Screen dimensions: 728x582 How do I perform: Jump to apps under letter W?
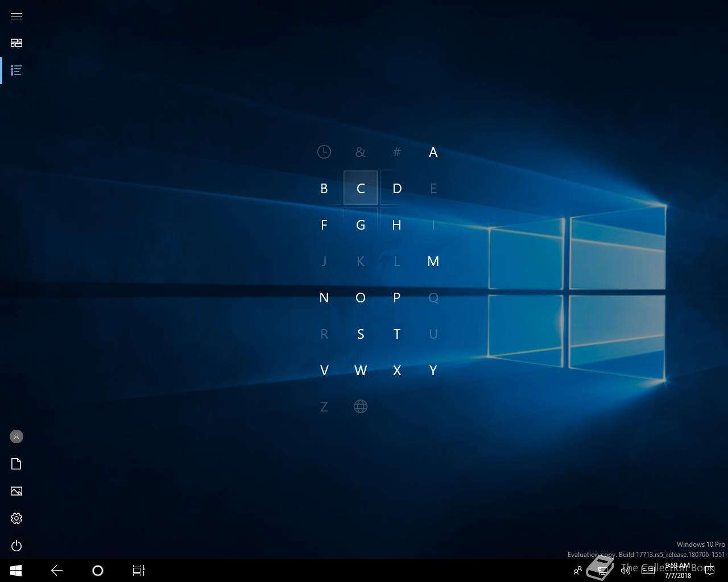click(x=361, y=370)
